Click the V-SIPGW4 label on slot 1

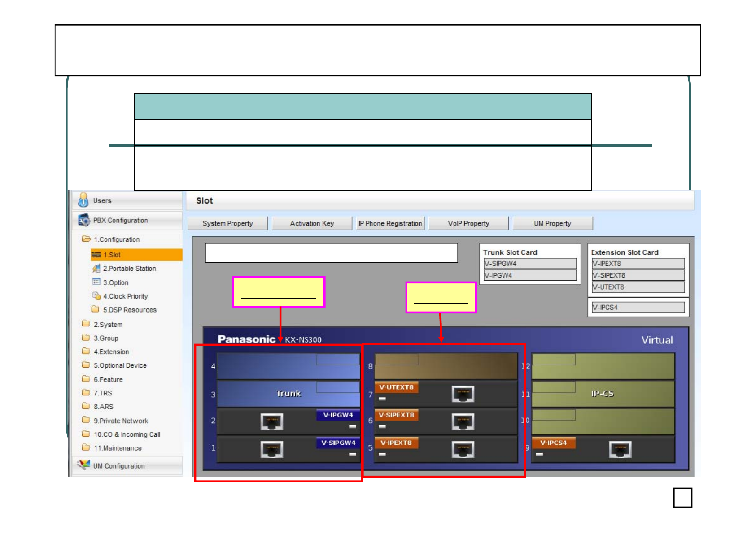[338, 443]
